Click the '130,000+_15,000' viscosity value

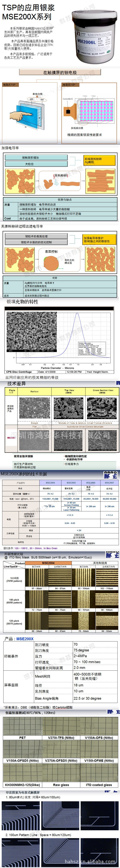click(50, 499)
